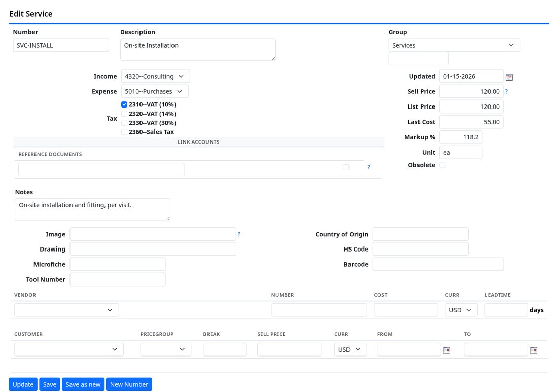The height and width of the screenshot is (392, 558).
Task: Click the Reference Documents section label
Action: click(50, 154)
